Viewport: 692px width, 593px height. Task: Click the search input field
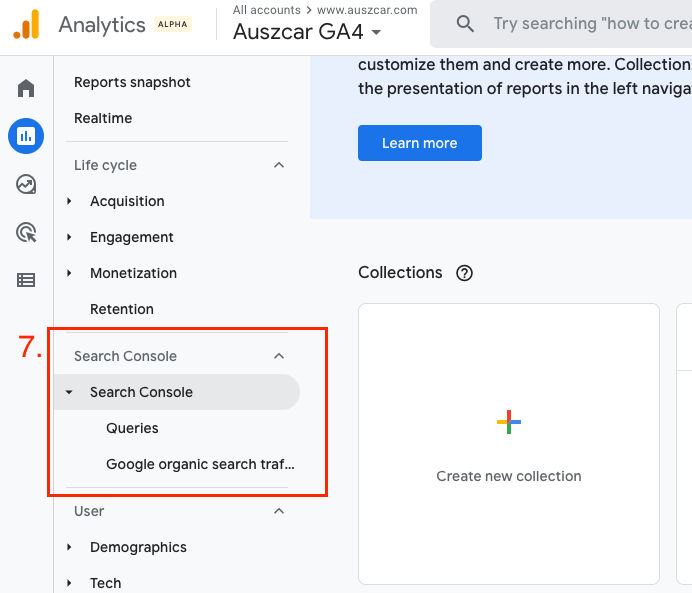[590, 24]
